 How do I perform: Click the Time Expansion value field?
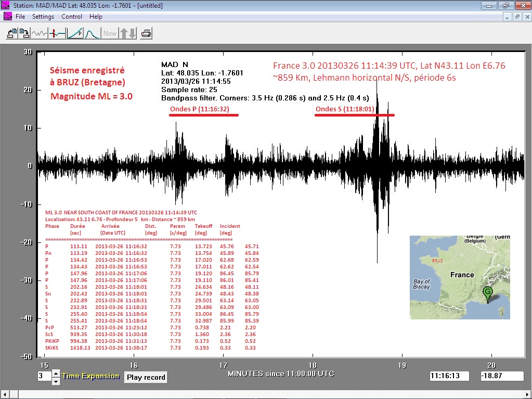tap(44, 376)
